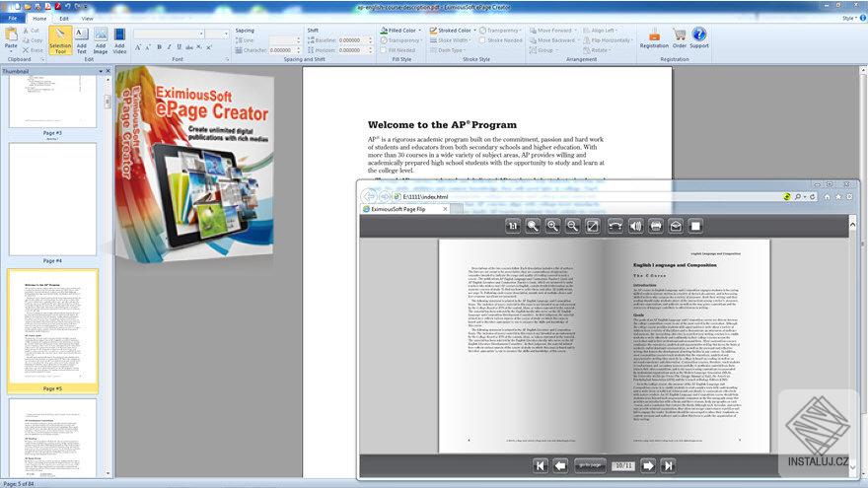The width and height of the screenshot is (868, 488).
Task: Click the email envelope icon in flipbook toolbar
Action: tap(676, 226)
